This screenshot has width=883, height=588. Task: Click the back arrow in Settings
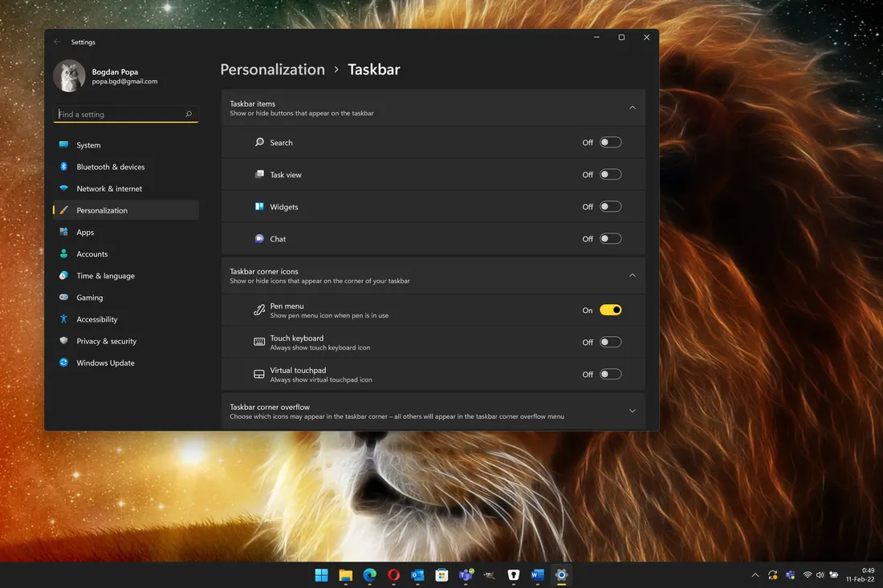coord(57,42)
